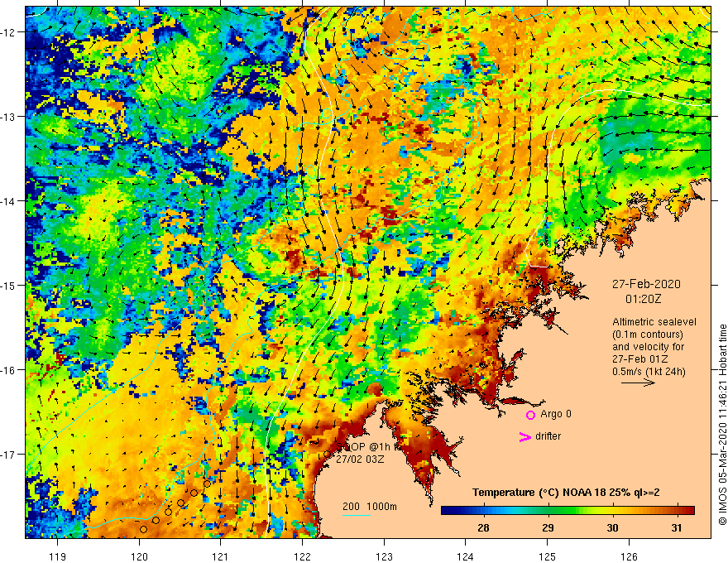Click the longitude axis label '122'
This screenshot has height=563, width=728.
point(302,556)
